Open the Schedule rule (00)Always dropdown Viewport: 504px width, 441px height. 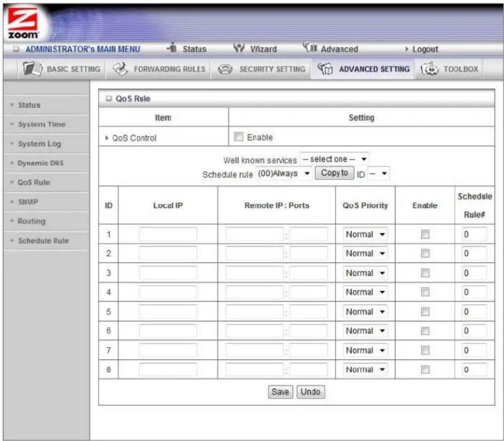(284, 174)
